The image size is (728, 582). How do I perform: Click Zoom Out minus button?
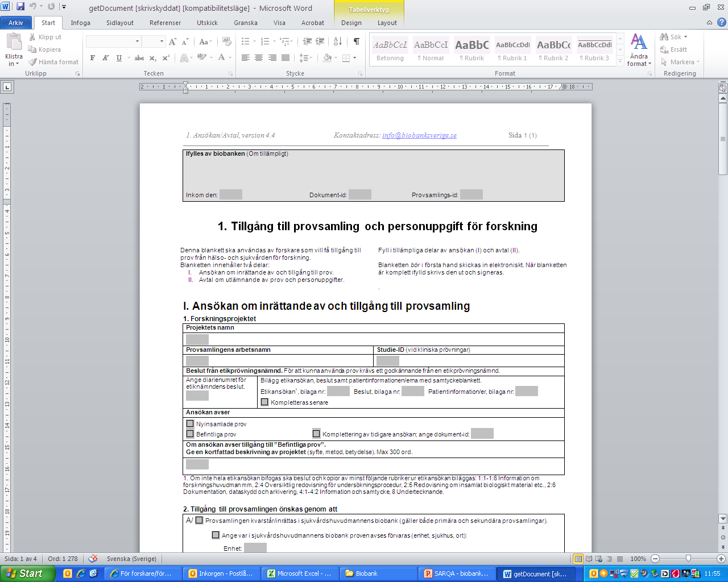[655, 559]
